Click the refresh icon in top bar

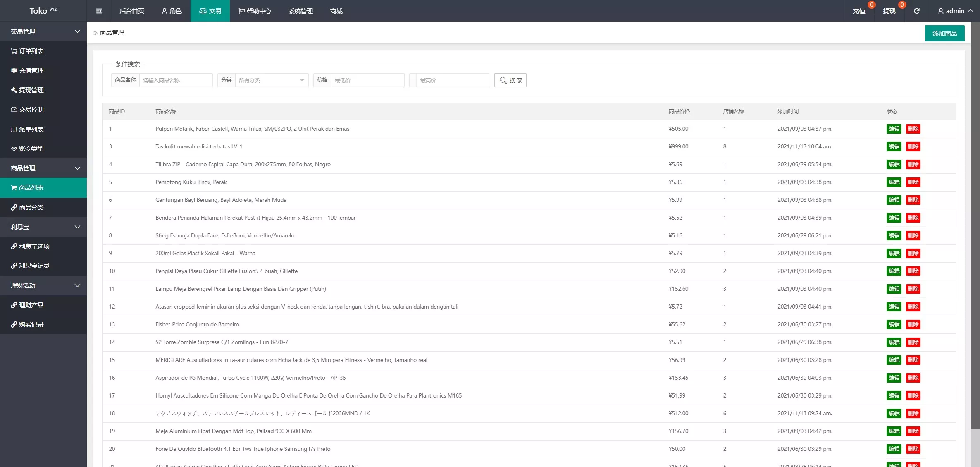click(x=916, y=11)
